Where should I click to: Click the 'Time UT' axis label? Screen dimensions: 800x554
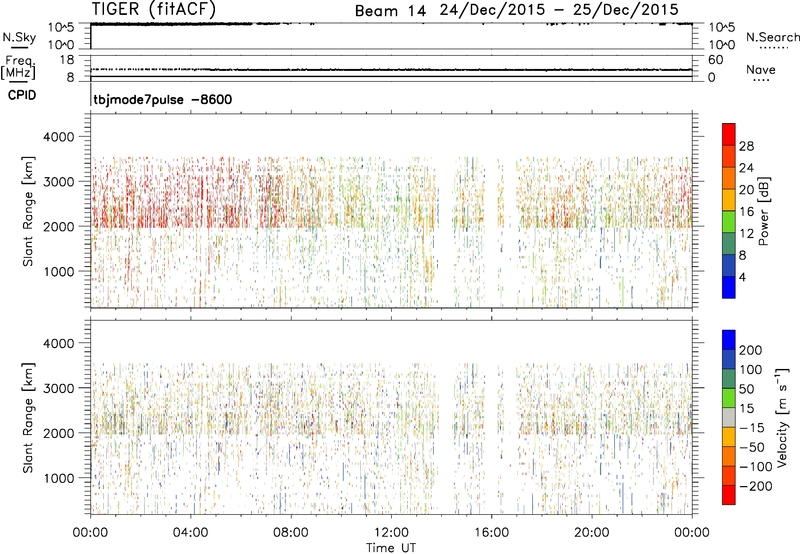(391, 548)
